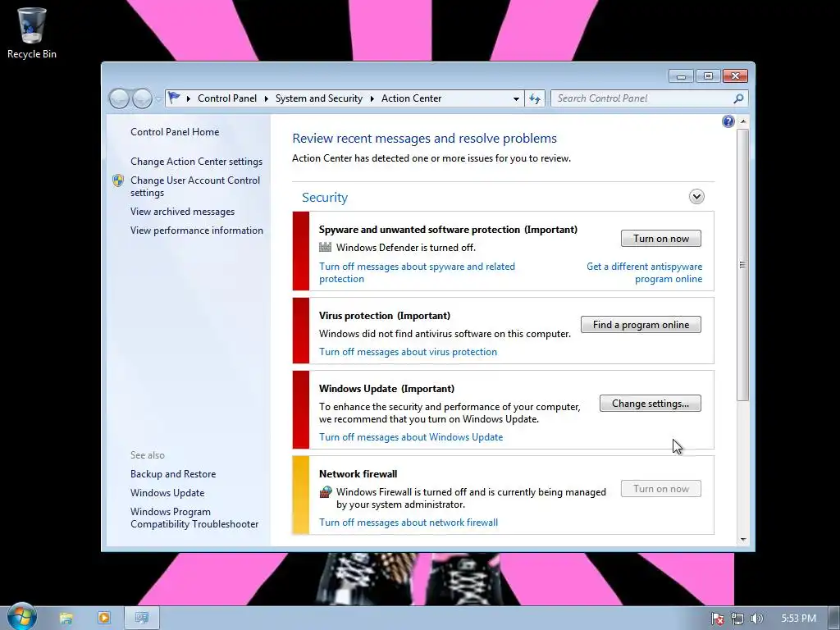Expand the arrow after the flag icon
This screenshot has width=840, height=630.
[x=189, y=98]
